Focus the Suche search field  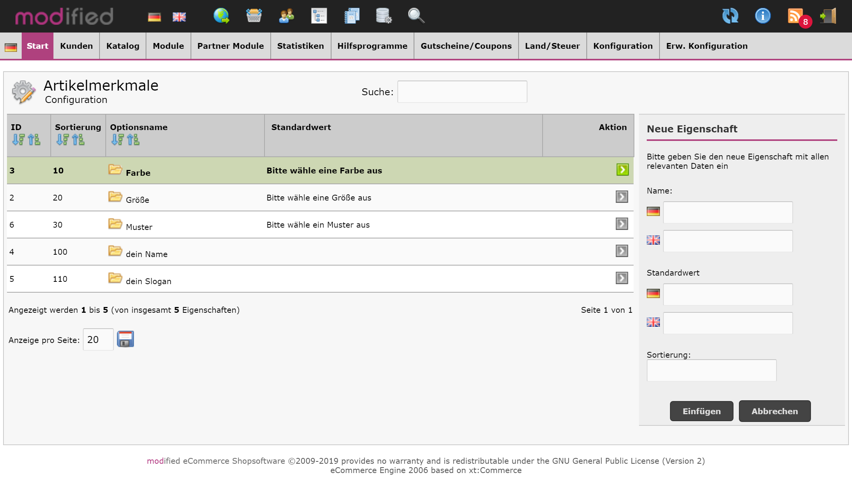[x=462, y=92]
